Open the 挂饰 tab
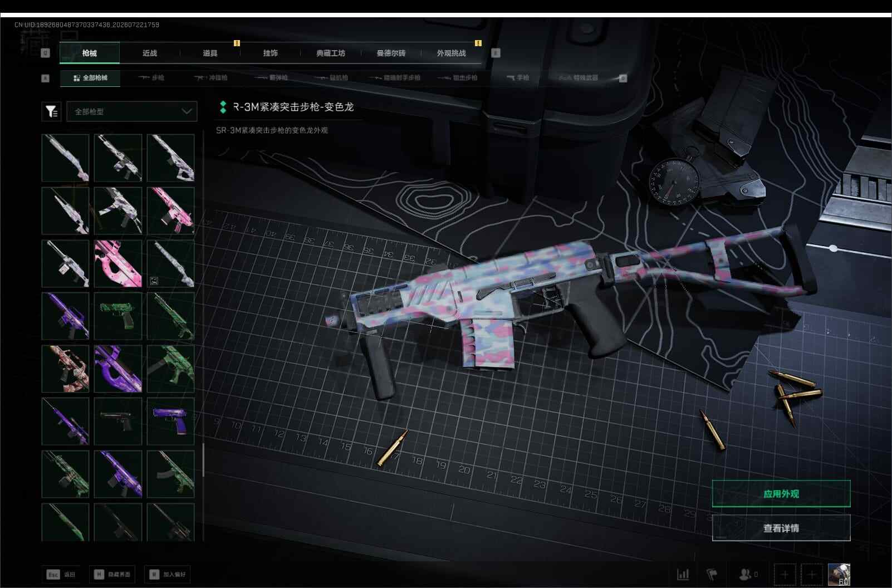Viewport: 892px width, 588px height. pyautogui.click(x=270, y=53)
